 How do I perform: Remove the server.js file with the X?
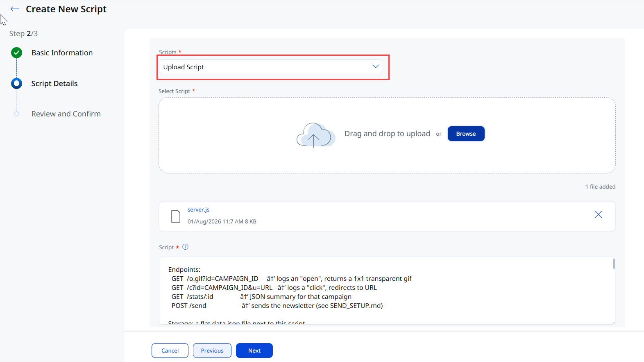click(598, 214)
